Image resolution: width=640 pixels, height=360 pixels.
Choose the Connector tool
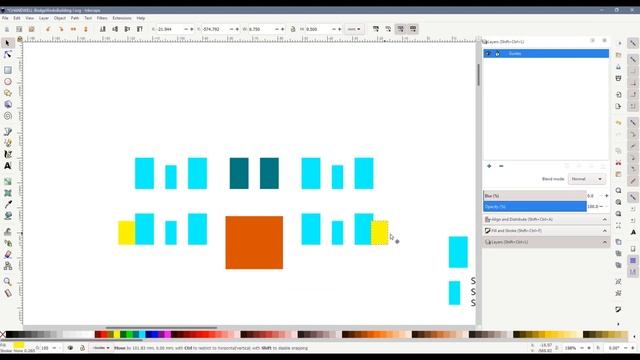(x=7, y=266)
